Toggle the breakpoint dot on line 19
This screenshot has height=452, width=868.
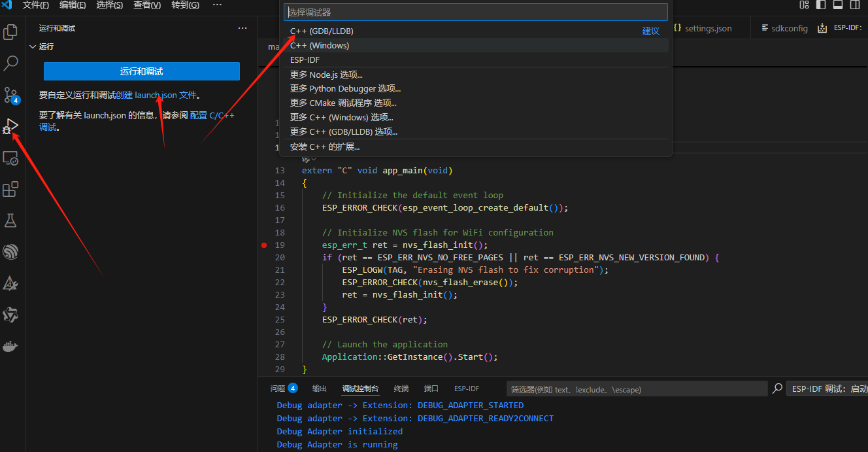[x=264, y=245]
